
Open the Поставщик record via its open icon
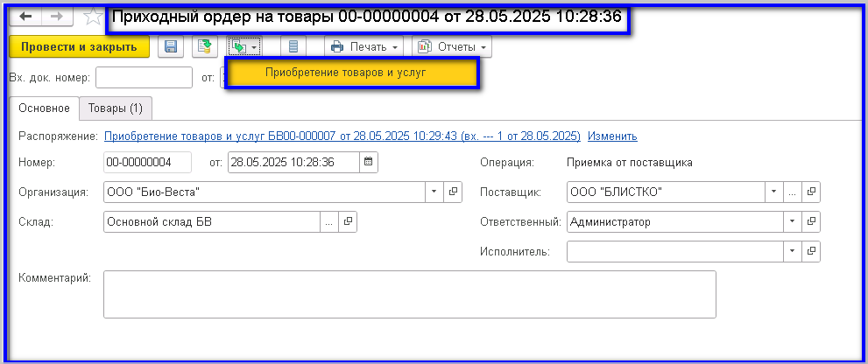coord(812,192)
